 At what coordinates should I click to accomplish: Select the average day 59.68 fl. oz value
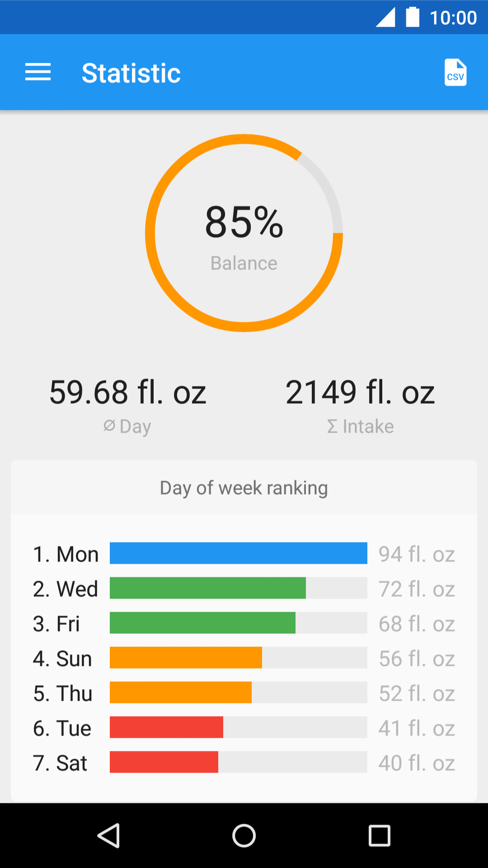[128, 392]
